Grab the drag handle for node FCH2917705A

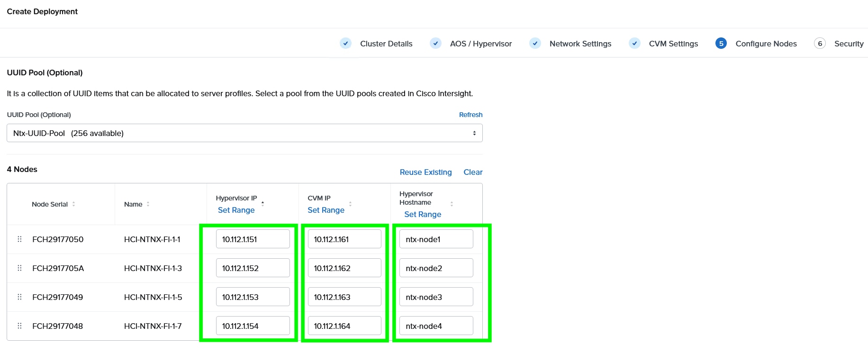tap(19, 268)
